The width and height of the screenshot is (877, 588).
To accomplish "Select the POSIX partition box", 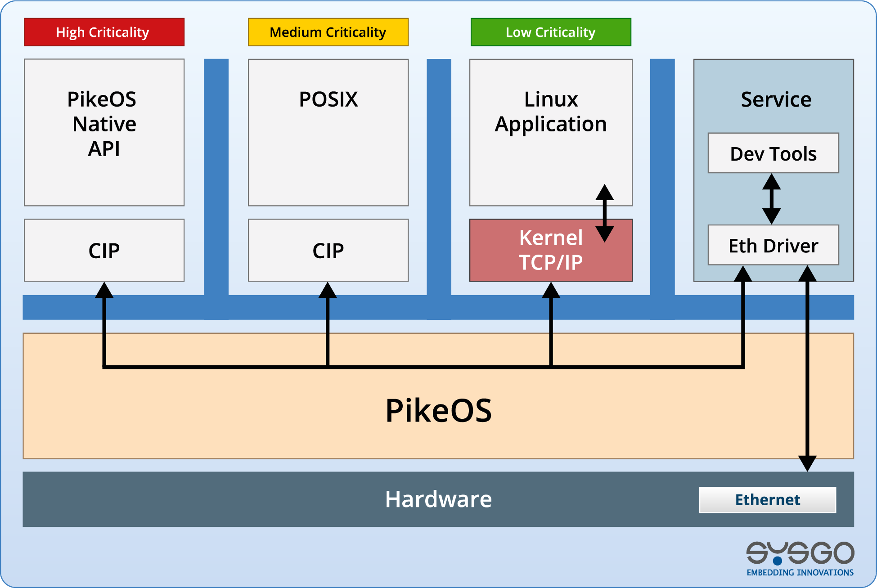I will tap(328, 132).
